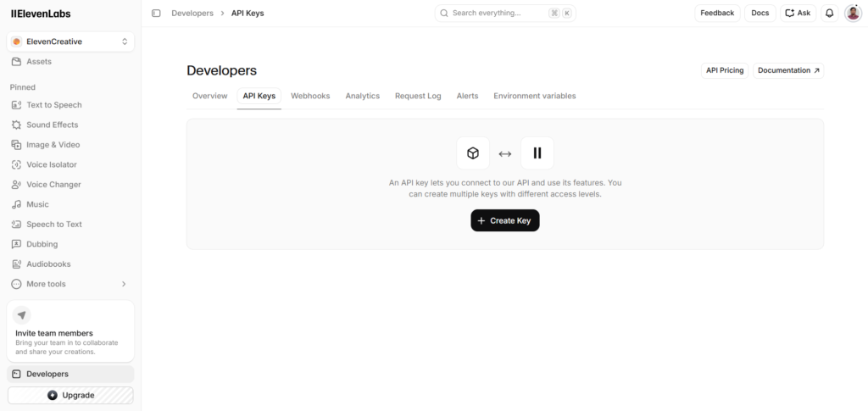The image size is (868, 411).
Task: Click the paper plane invite icon
Action: (x=21, y=315)
